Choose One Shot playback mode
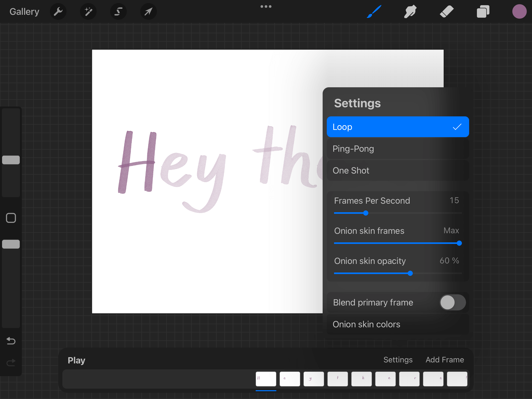This screenshot has width=532, height=399. [397, 170]
